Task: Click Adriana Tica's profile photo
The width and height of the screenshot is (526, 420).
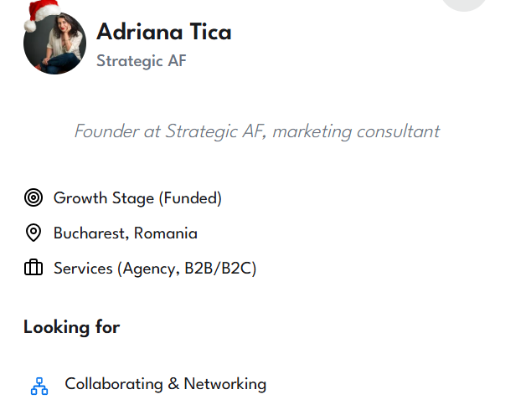Action: (54, 45)
